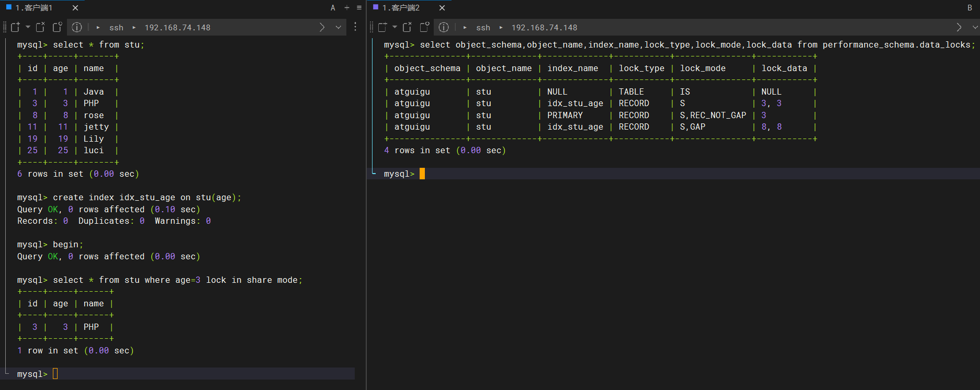The height and width of the screenshot is (390, 980).
Task: Add new tab with plus icon
Action: (347, 7)
